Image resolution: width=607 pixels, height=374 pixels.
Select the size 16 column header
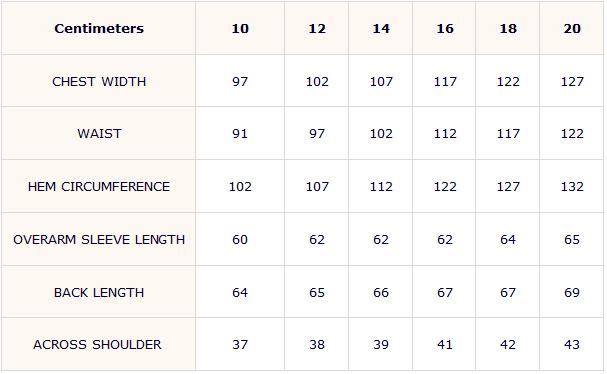click(x=445, y=28)
